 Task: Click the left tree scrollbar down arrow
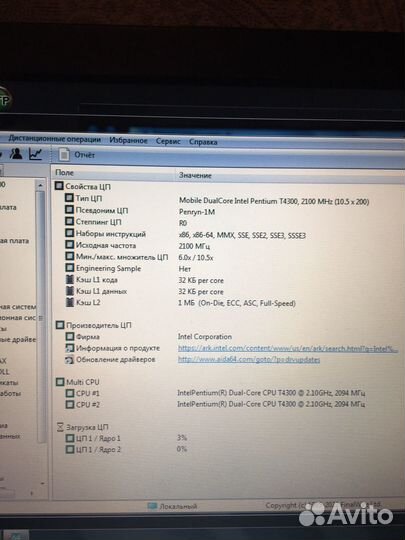[x=42, y=483]
